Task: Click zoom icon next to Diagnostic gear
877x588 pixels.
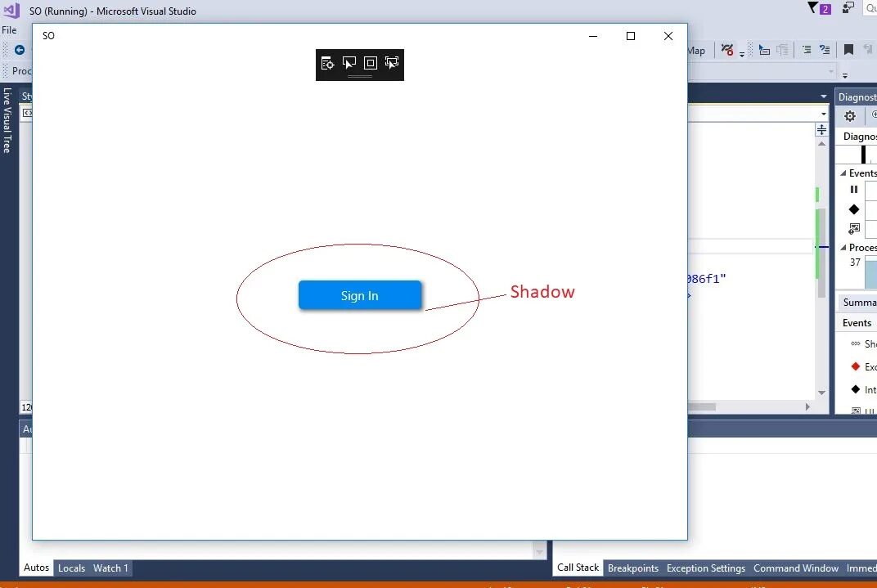Action: click(x=874, y=114)
